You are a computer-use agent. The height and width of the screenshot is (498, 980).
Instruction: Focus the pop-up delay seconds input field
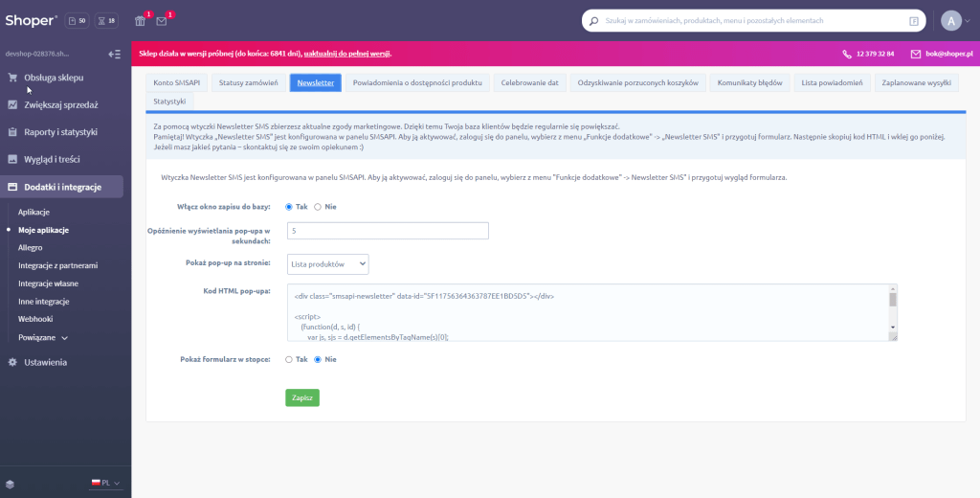pos(387,231)
